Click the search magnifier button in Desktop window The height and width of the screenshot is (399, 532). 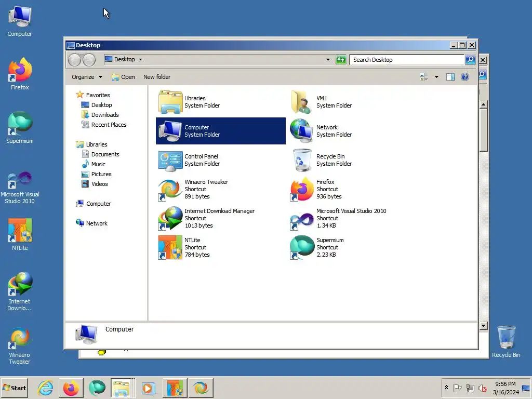coord(470,60)
